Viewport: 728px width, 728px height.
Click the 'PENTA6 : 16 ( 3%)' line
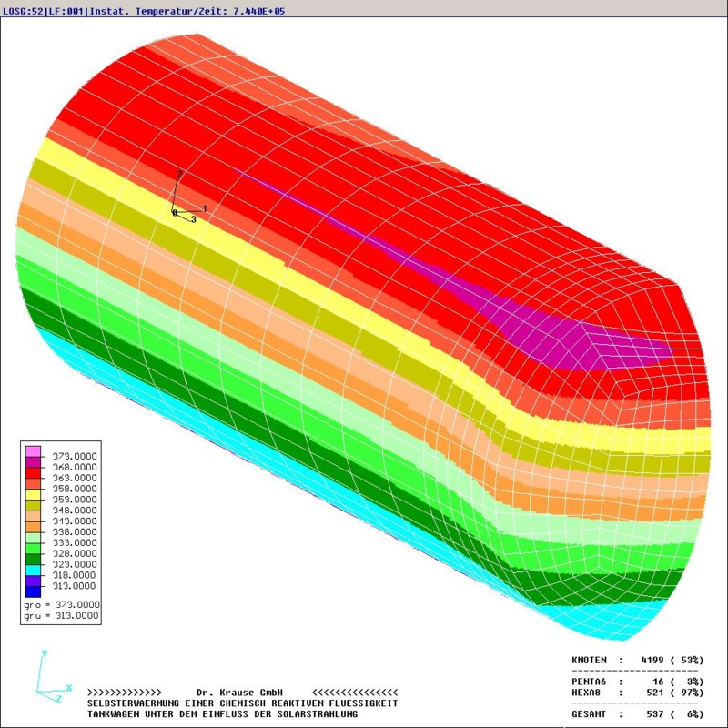[x=638, y=682]
